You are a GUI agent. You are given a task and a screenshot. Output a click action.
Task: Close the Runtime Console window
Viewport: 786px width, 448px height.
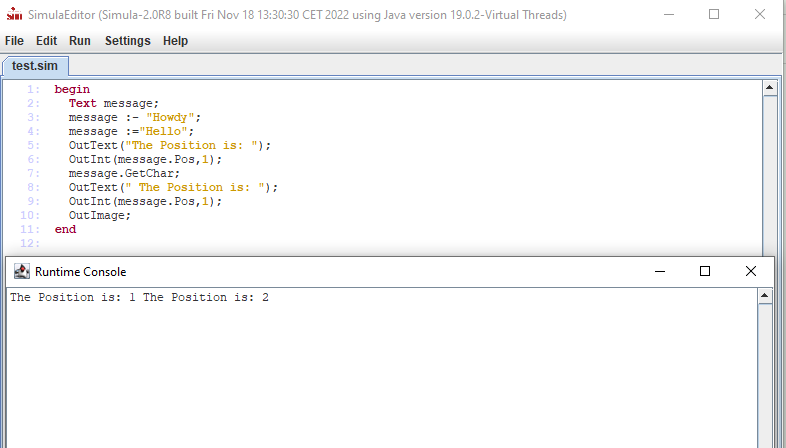coord(750,271)
